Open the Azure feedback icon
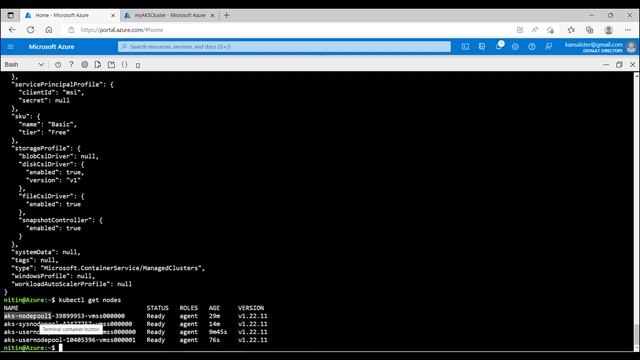 (x=549, y=47)
